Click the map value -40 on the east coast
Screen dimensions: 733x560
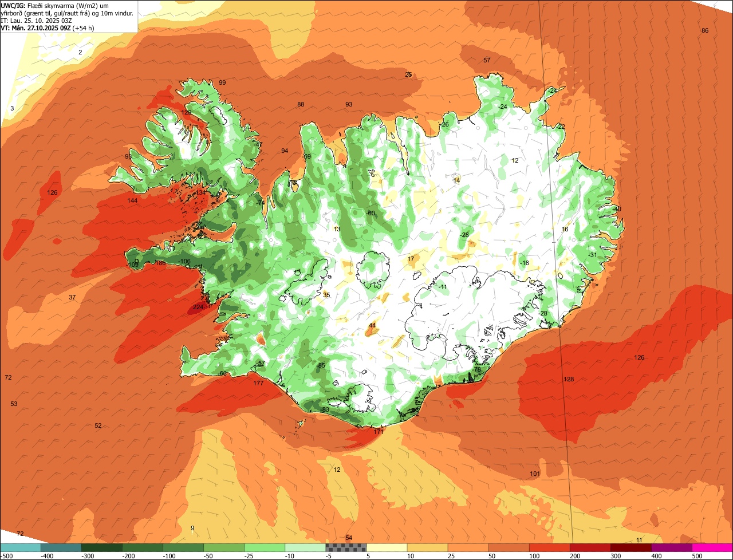click(x=617, y=210)
